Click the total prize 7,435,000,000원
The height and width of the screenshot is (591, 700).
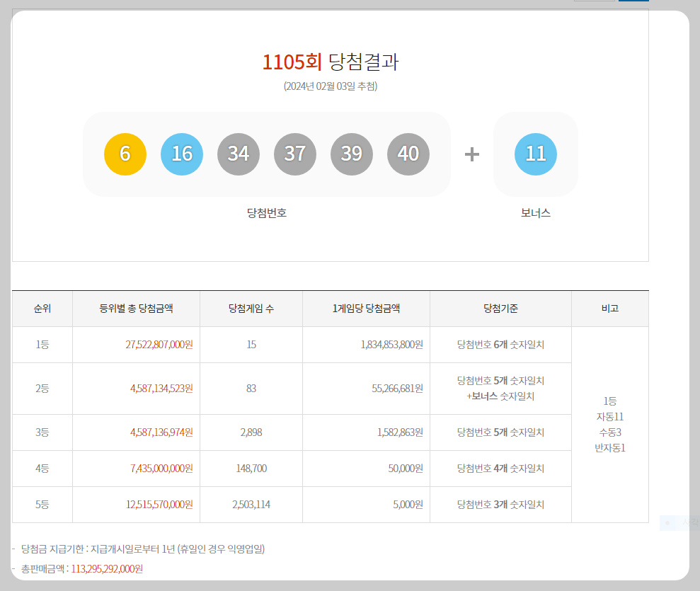[x=161, y=469]
